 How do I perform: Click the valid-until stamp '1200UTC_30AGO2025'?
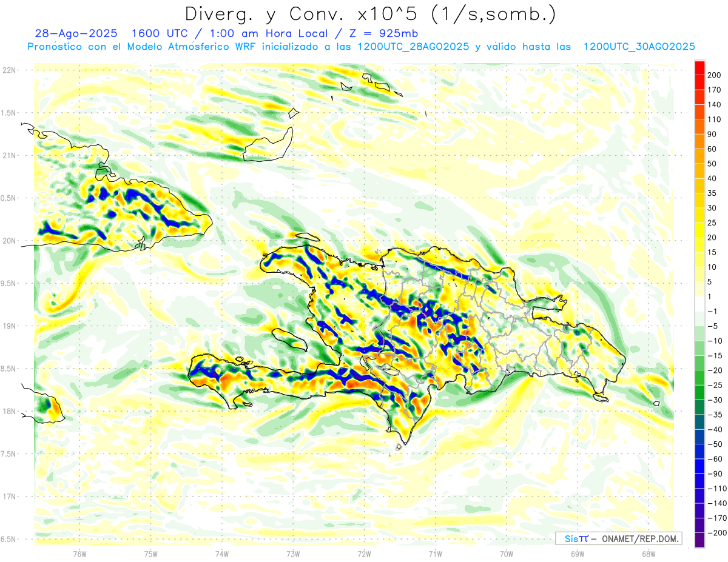click(639, 47)
